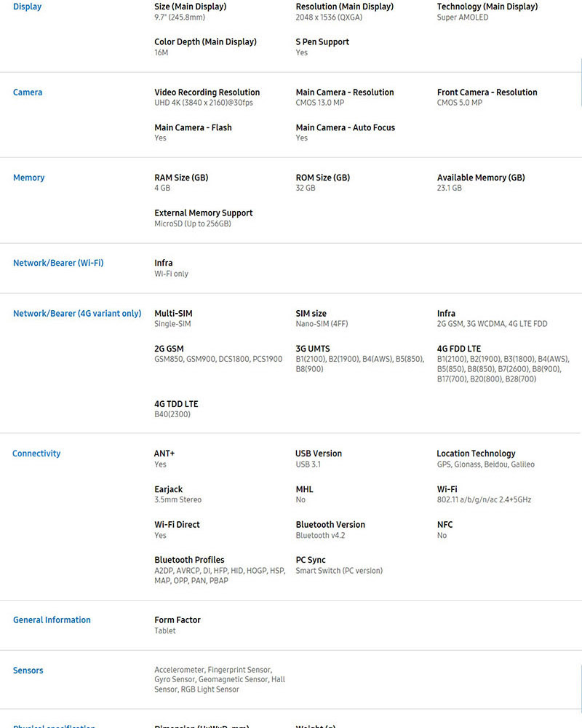Viewport: 582px width, 728px height.
Task: Select the "Color Depth (Main Display)" label
Action: coord(206,41)
